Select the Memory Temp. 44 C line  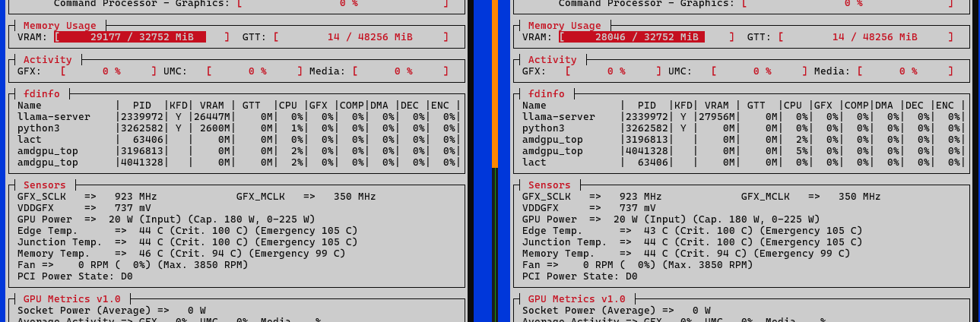[686, 254]
